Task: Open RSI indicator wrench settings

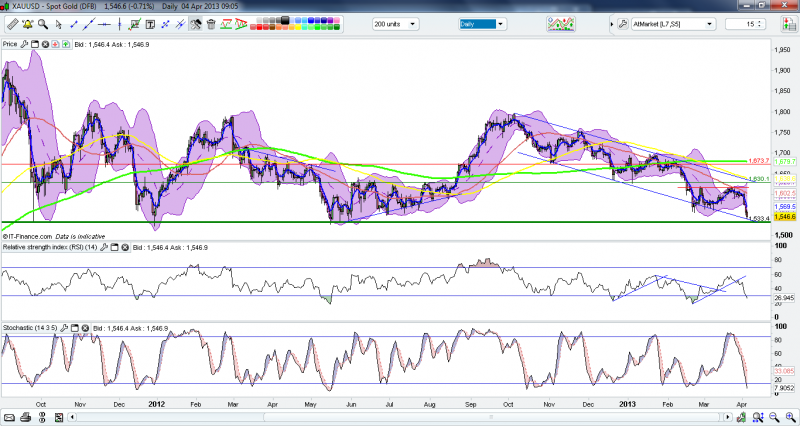Action: click(104, 247)
